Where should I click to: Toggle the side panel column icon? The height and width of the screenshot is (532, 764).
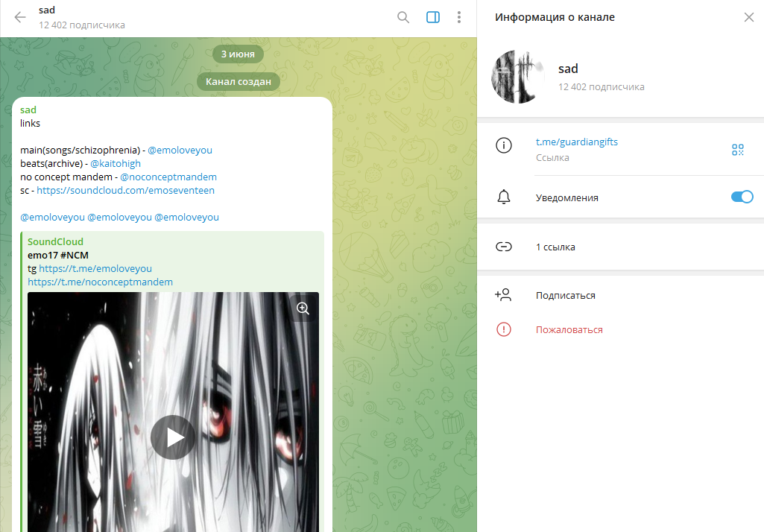[x=432, y=18]
